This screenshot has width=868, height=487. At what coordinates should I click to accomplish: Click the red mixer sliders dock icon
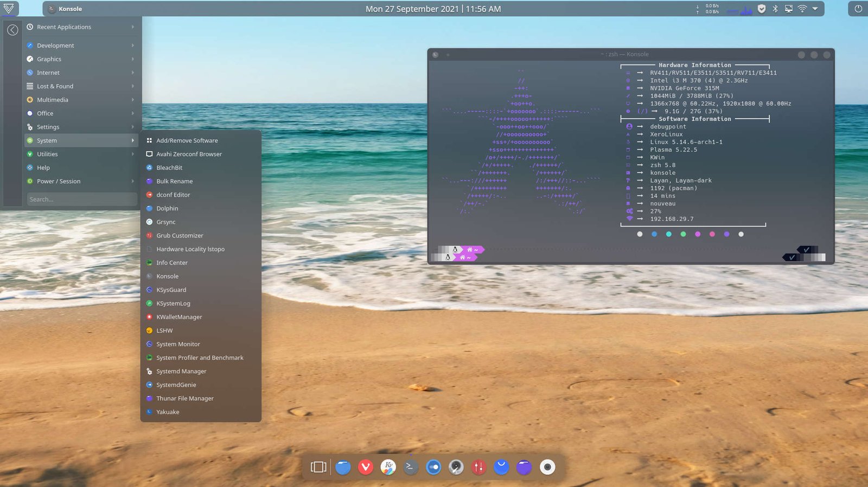[x=478, y=467]
